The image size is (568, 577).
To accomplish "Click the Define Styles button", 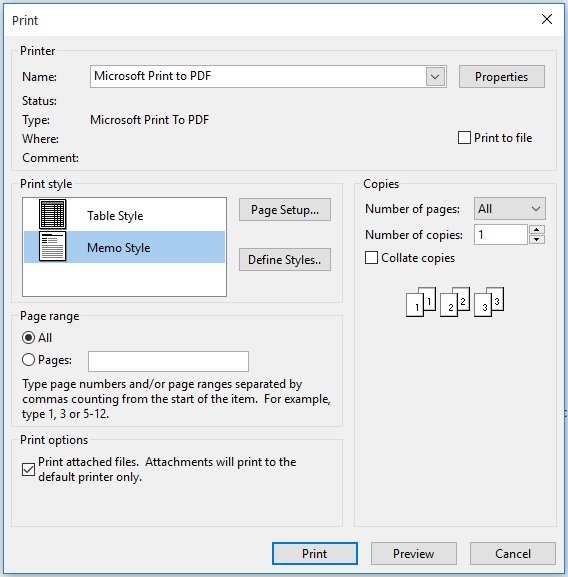I will coord(285,259).
